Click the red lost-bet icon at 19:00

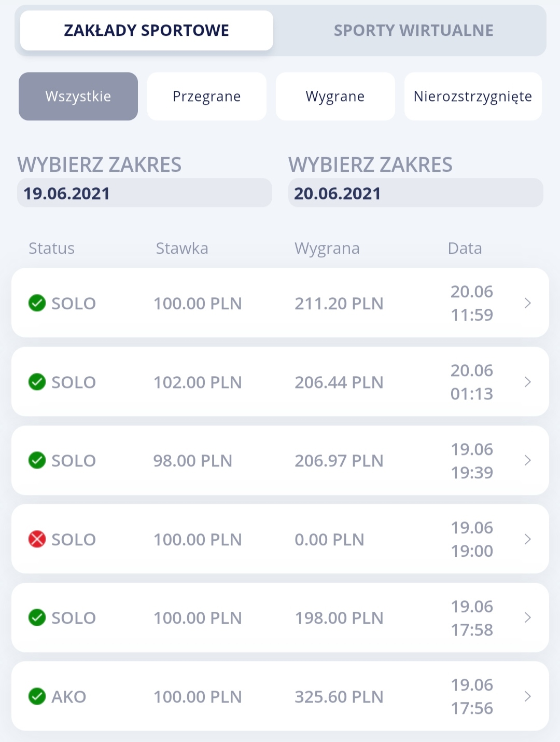37,539
